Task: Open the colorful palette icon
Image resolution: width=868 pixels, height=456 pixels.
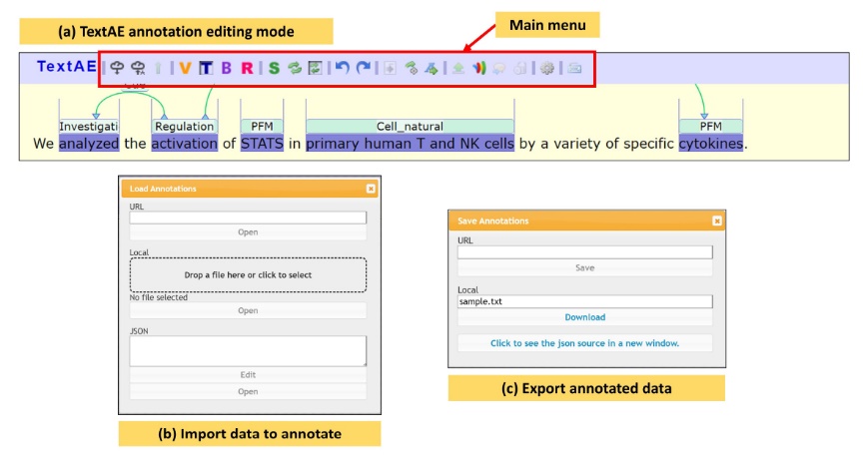Action: click(478, 68)
